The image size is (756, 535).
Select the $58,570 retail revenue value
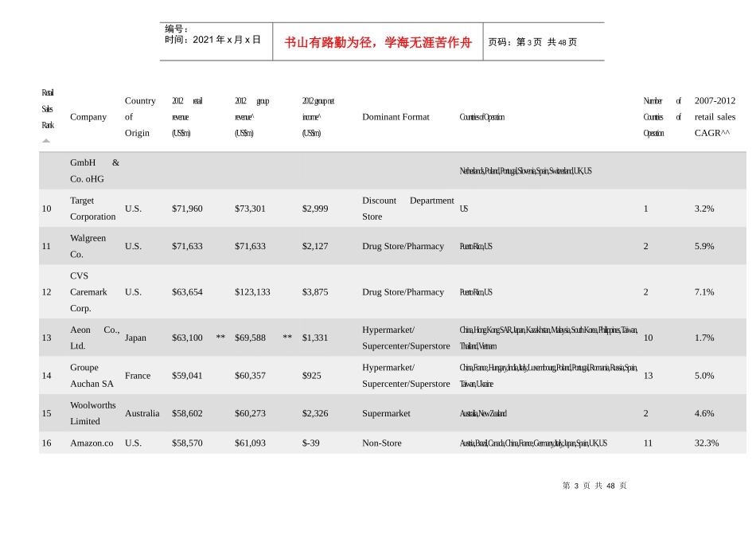(187, 443)
